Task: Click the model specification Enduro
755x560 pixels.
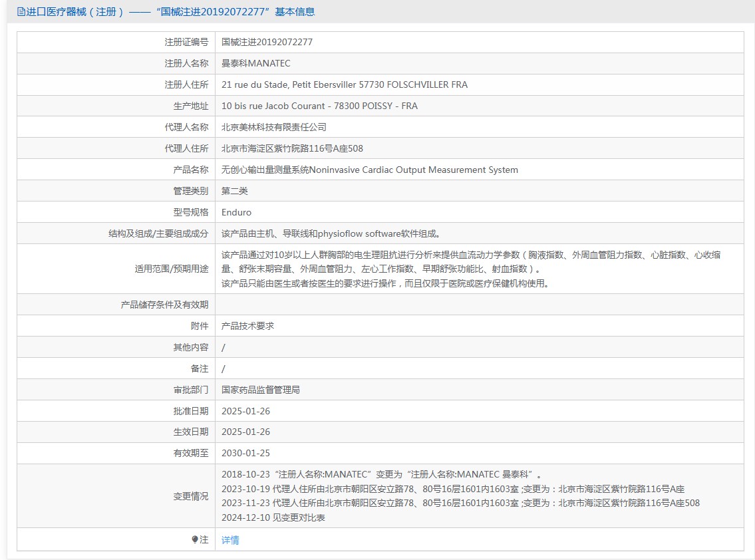Action: [236, 212]
